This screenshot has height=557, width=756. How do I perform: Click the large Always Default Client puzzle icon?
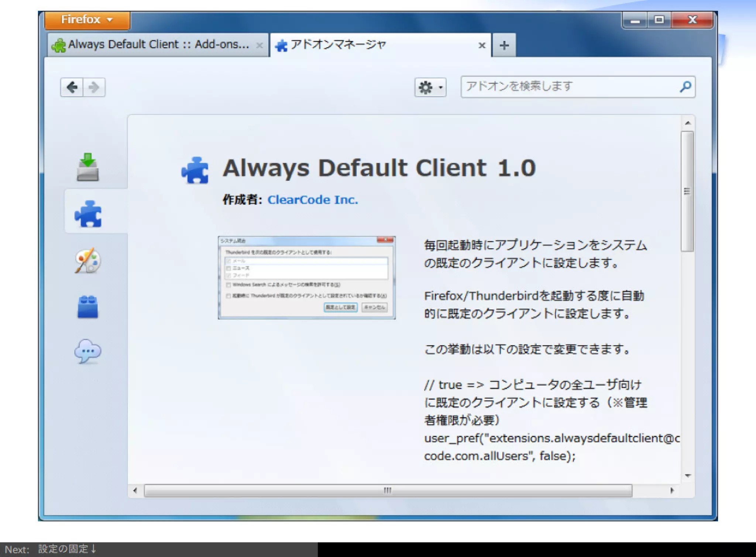click(x=195, y=170)
